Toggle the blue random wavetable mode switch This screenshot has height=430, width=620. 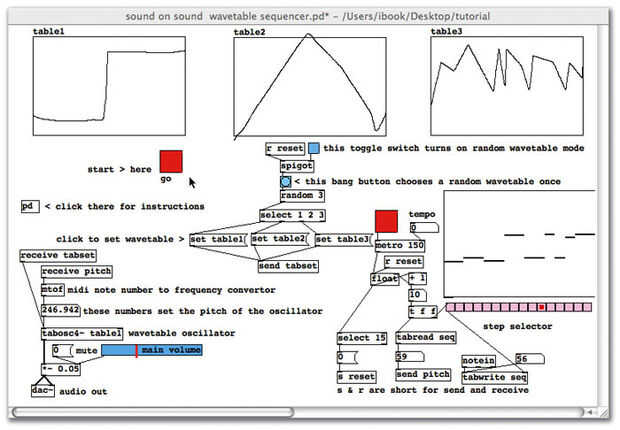tap(314, 148)
